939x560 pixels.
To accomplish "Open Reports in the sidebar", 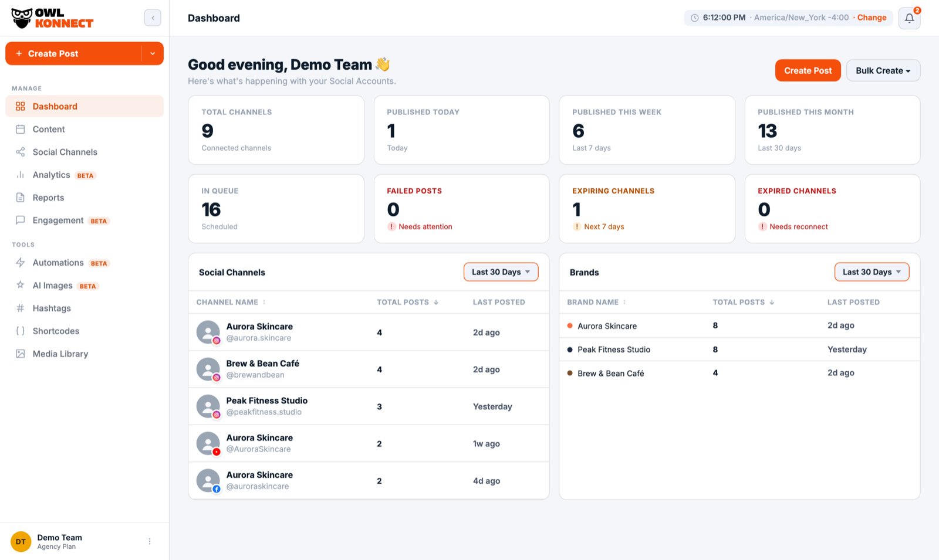I will pyautogui.click(x=85, y=198).
